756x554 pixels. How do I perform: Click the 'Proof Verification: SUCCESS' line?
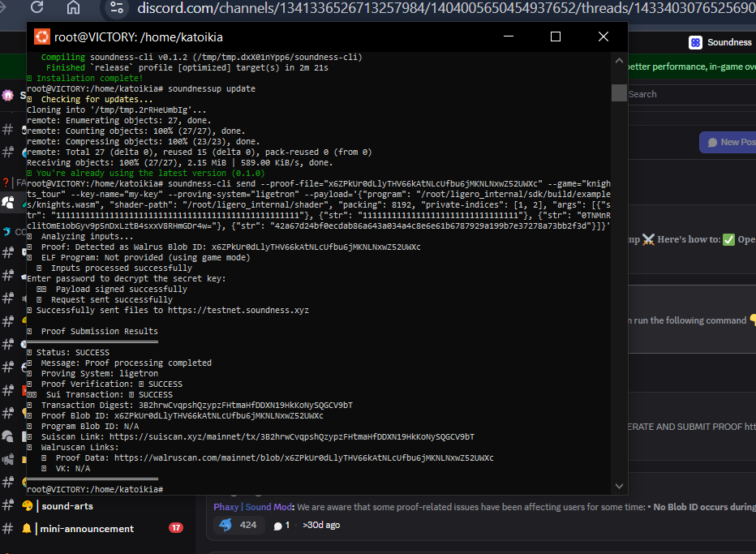coord(105,384)
